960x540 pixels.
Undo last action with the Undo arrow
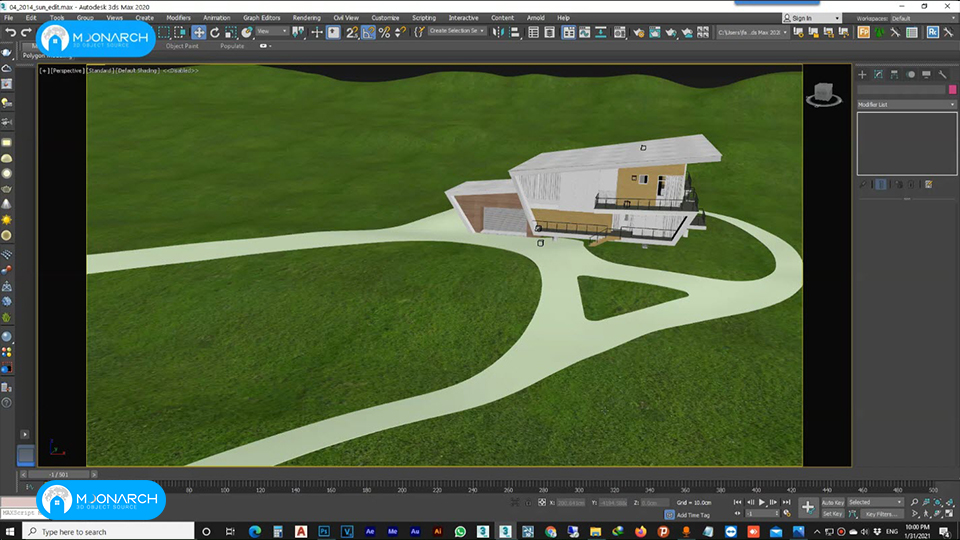[x=10, y=32]
